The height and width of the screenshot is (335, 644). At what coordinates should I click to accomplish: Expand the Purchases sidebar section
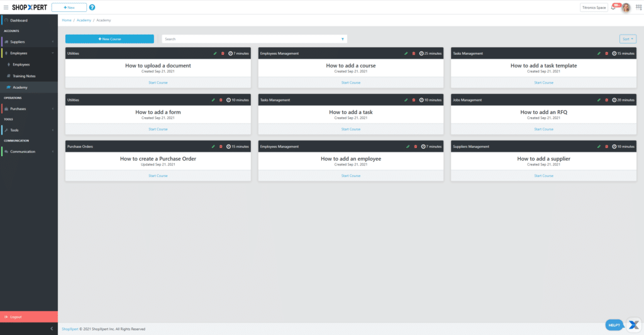click(x=28, y=109)
